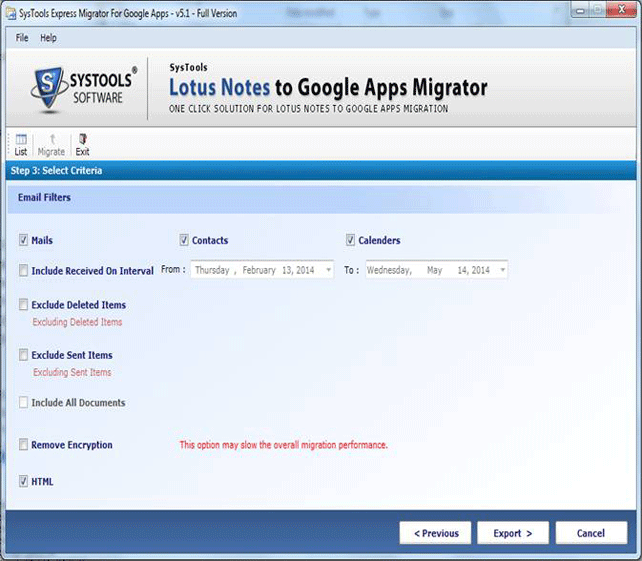642x561 pixels.
Task: Click the Cancel button
Action: click(x=591, y=533)
